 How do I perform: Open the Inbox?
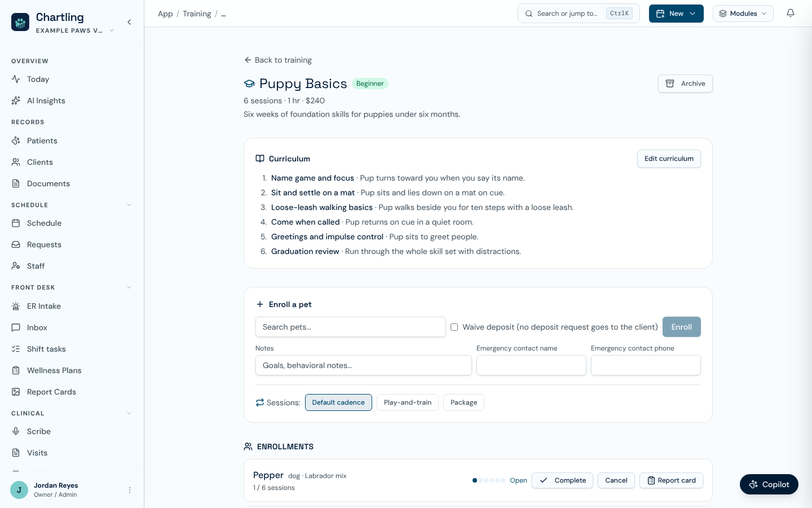[x=72, y=327]
